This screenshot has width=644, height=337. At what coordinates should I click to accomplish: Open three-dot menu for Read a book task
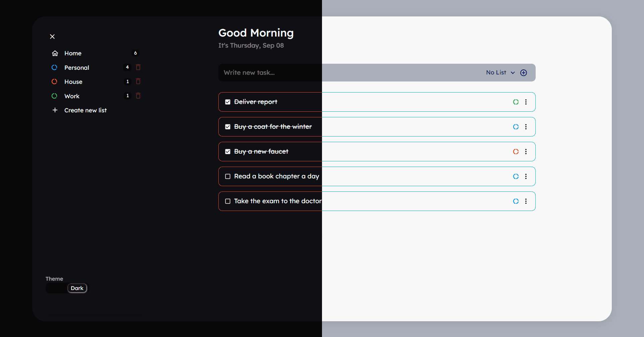pos(526,176)
